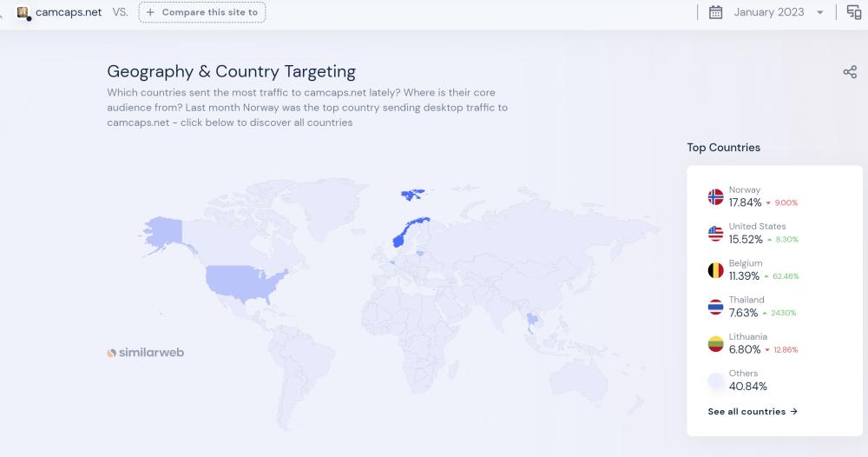Click the Norway flag icon
868x457 pixels.
tap(715, 197)
